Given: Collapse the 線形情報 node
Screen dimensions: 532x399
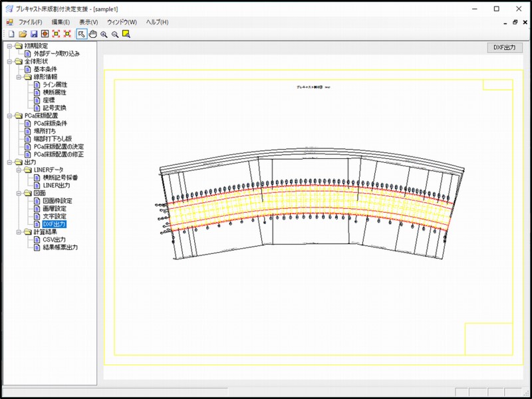Looking at the screenshot, I should point(20,77).
